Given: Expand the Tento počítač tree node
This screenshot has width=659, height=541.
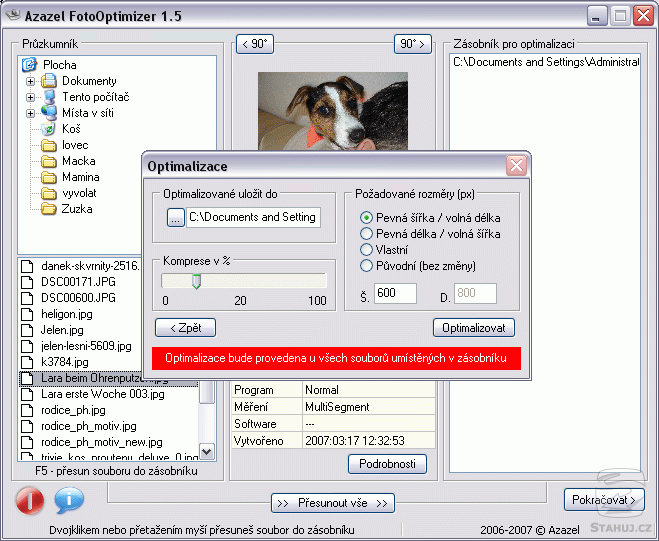Looking at the screenshot, I should (x=30, y=98).
